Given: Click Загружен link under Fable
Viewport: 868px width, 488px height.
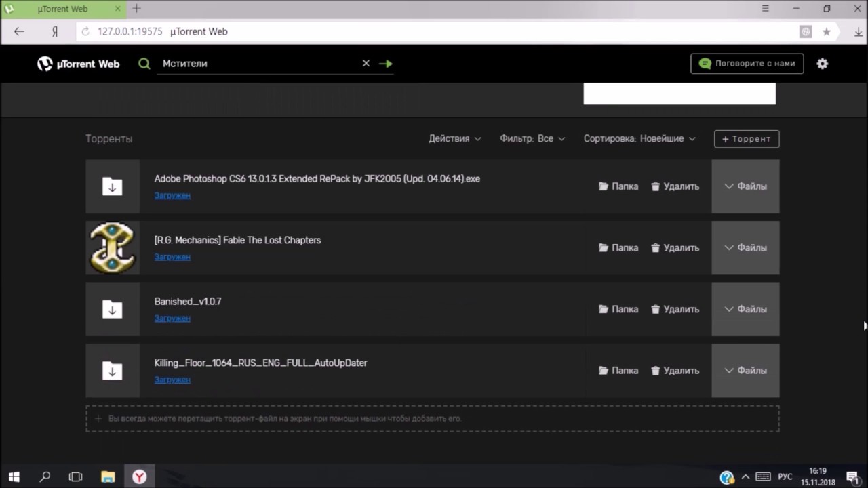Looking at the screenshot, I should (172, 257).
